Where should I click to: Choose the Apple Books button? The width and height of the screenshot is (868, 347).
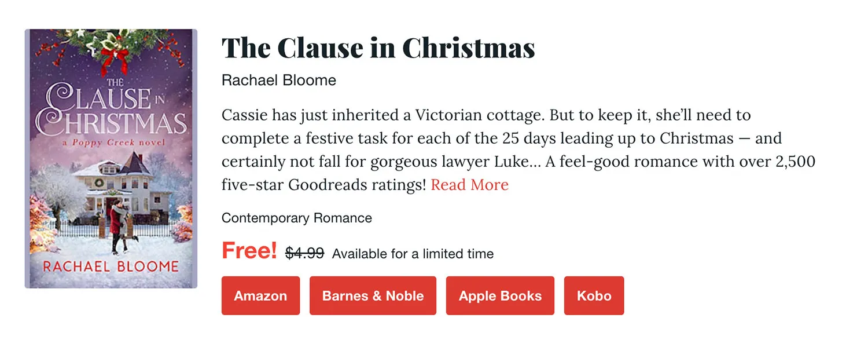point(500,295)
